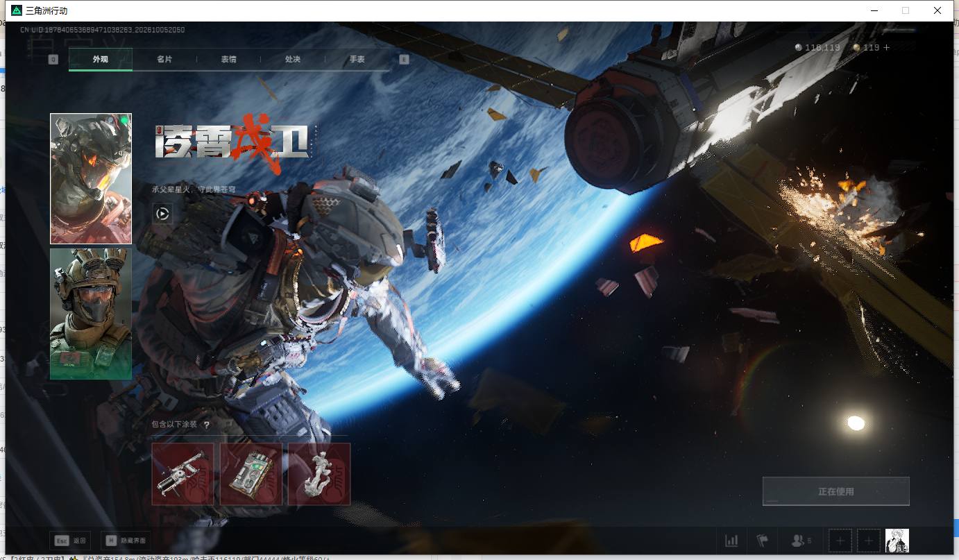Open the player avatar portrait

pos(897,541)
